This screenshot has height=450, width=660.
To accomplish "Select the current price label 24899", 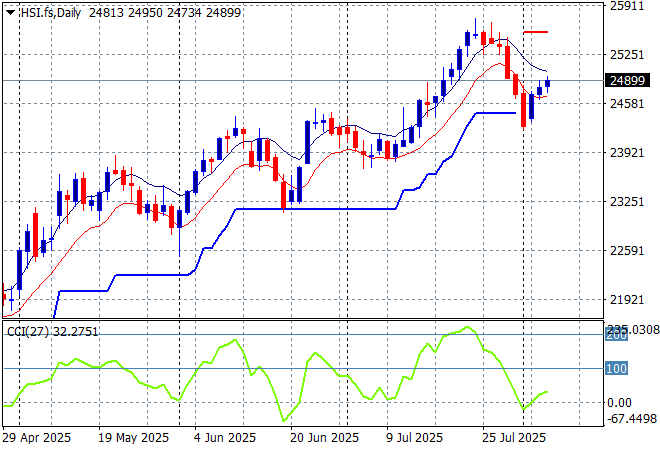I will coord(627,80).
